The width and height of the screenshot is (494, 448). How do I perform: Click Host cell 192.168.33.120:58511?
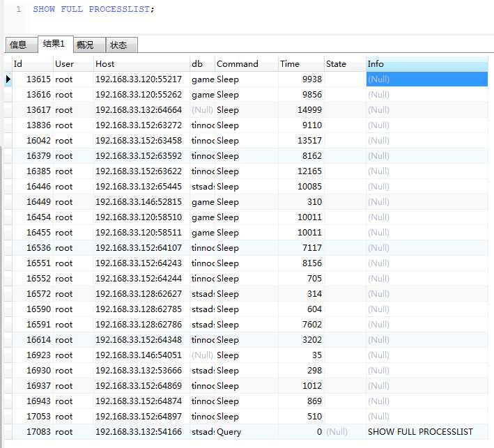141,233
